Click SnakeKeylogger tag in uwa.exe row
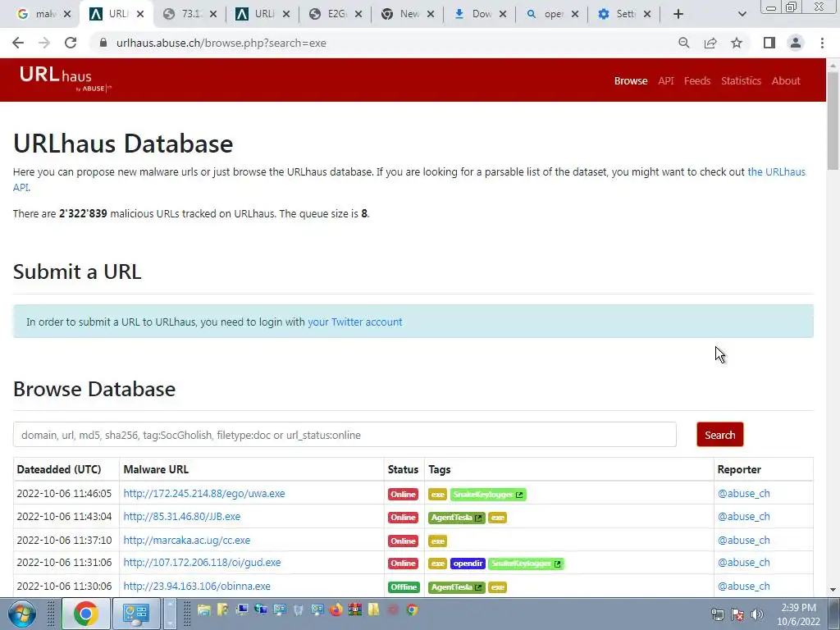Viewport: 840px width, 630px height. pyautogui.click(x=488, y=495)
